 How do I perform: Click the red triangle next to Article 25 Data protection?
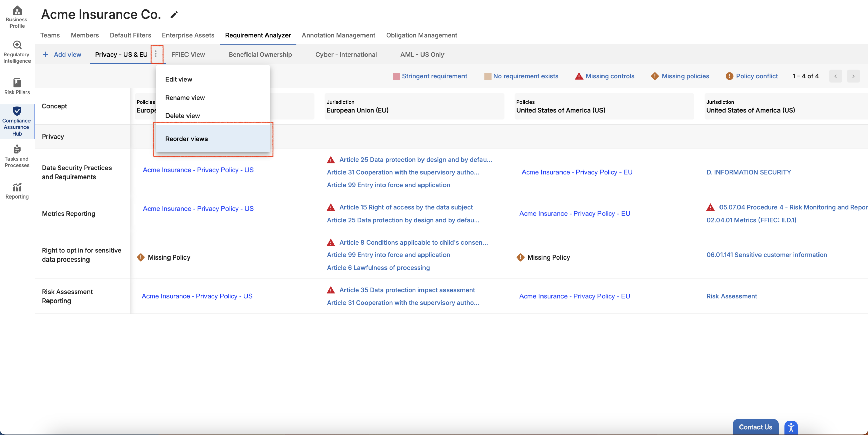click(331, 160)
